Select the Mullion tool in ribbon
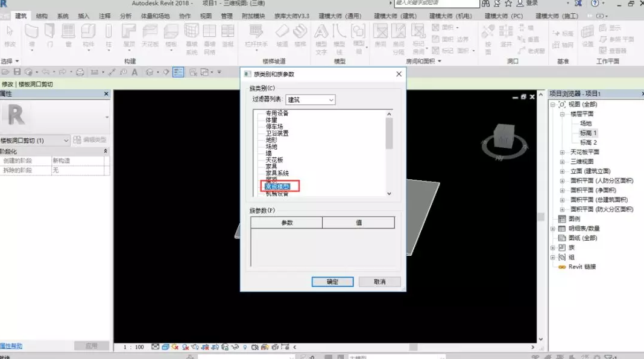Viewport: 644px width, 359px height. click(x=227, y=36)
